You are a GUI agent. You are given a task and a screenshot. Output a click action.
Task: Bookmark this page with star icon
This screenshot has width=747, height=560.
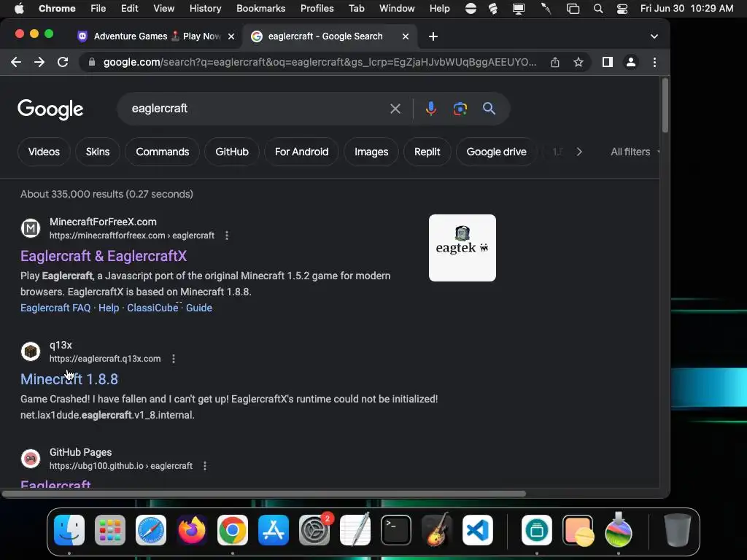pos(578,62)
